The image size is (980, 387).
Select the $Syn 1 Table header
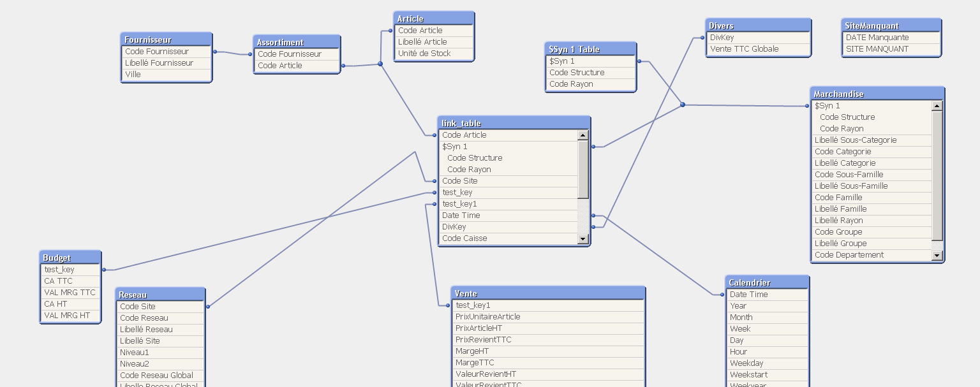[x=591, y=49]
